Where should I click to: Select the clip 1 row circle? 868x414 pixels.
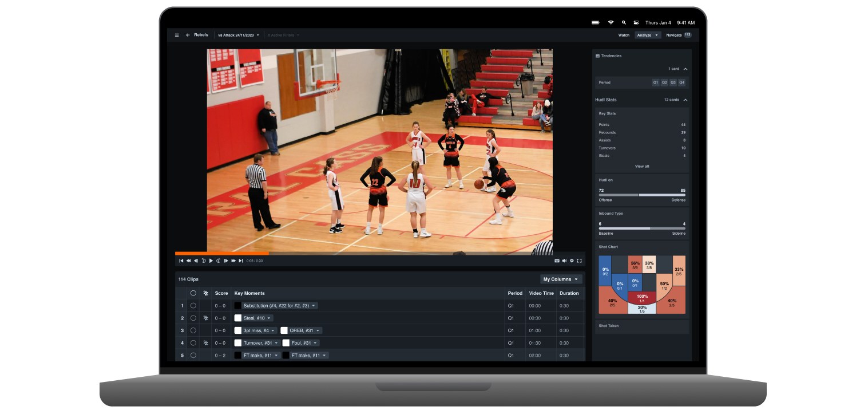(193, 306)
